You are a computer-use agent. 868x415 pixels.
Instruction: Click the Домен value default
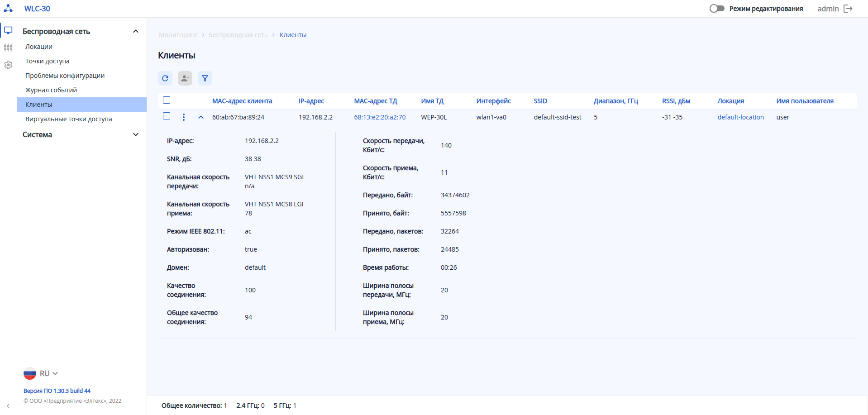pos(255,267)
